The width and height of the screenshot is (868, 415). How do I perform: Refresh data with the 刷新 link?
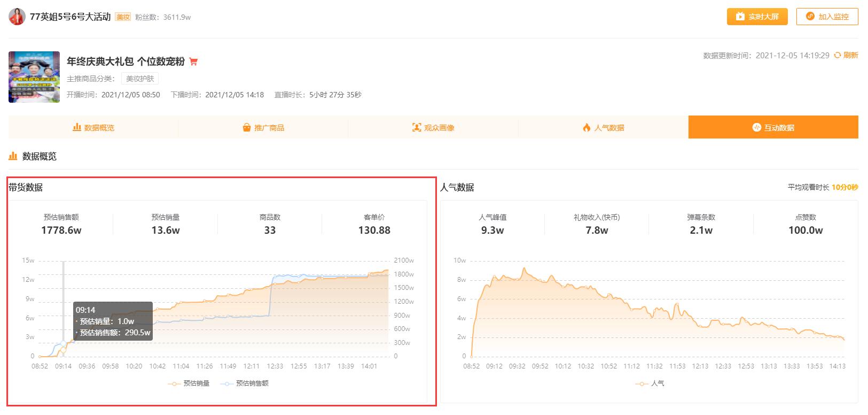[x=846, y=55]
